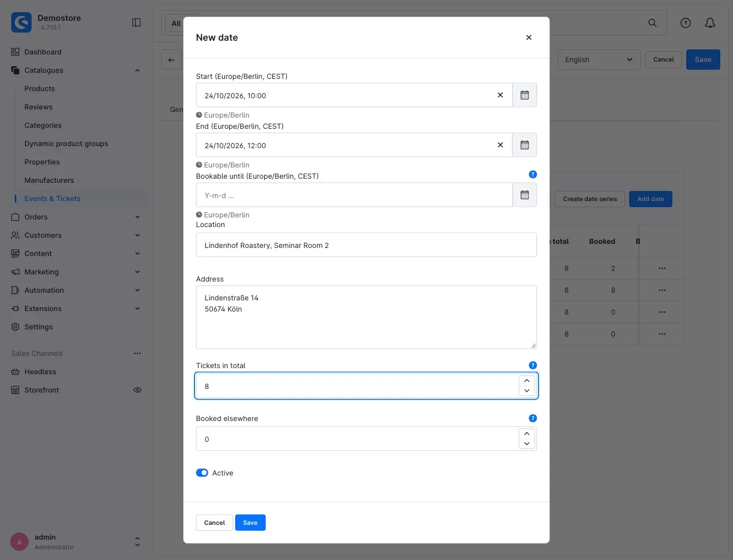Click the Add date button

pyautogui.click(x=651, y=199)
